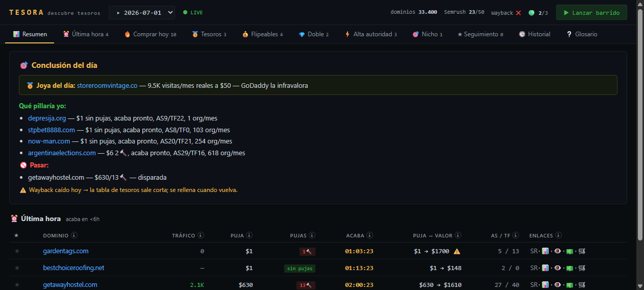This screenshot has height=290, width=644.
Task: Open argentinaelections.com link
Action: coord(62,153)
